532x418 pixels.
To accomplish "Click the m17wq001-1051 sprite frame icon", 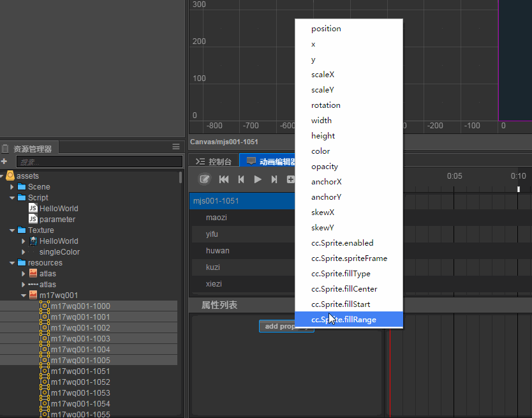I will (45, 371).
